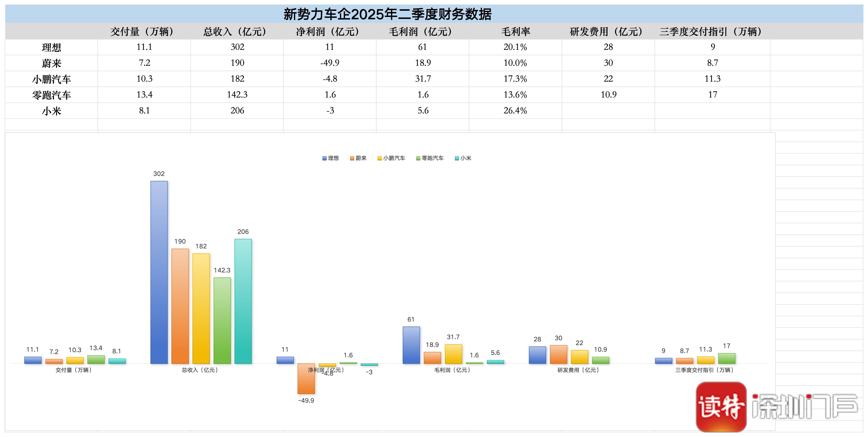Viewport: 868px width, 437px height.
Task: Click the yellow 小鹏汽车 legend swatch
Action: pos(380,158)
